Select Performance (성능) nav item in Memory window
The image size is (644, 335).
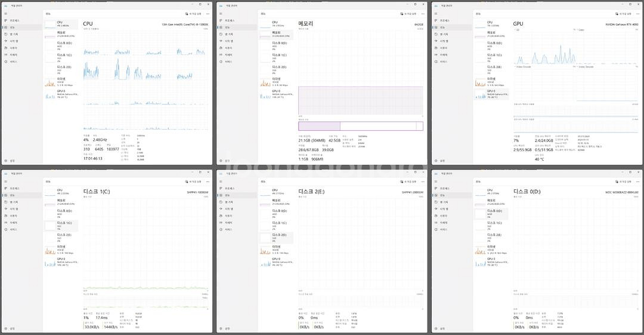(x=237, y=27)
